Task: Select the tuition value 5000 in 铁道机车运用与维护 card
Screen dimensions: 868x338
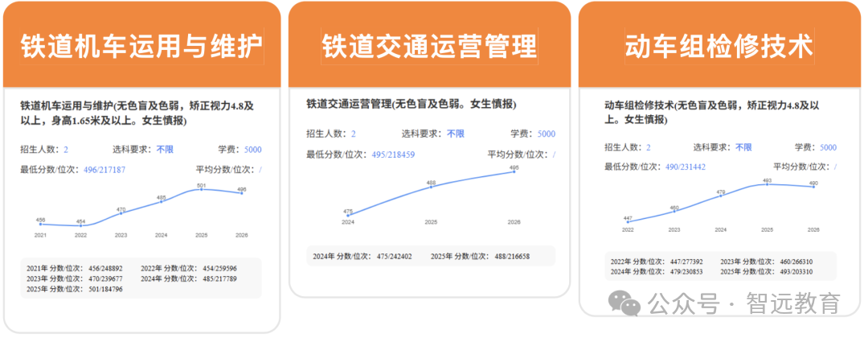Action: (253, 150)
